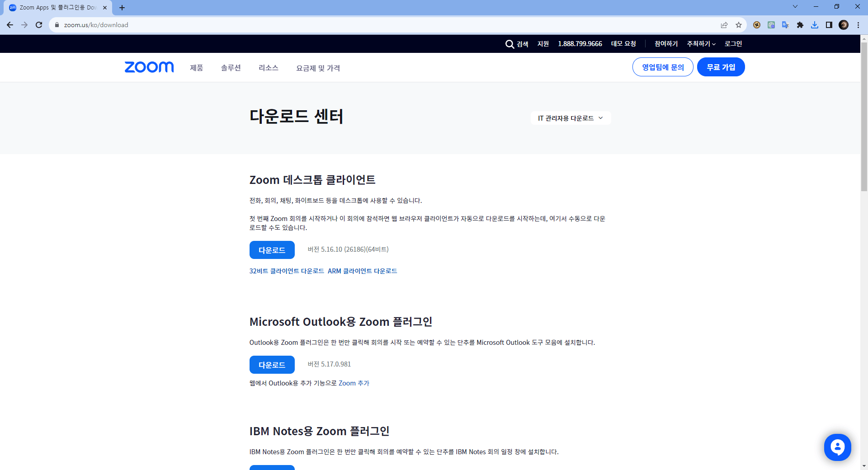Click the 무료 가입 button
868x470 pixels.
click(721, 67)
